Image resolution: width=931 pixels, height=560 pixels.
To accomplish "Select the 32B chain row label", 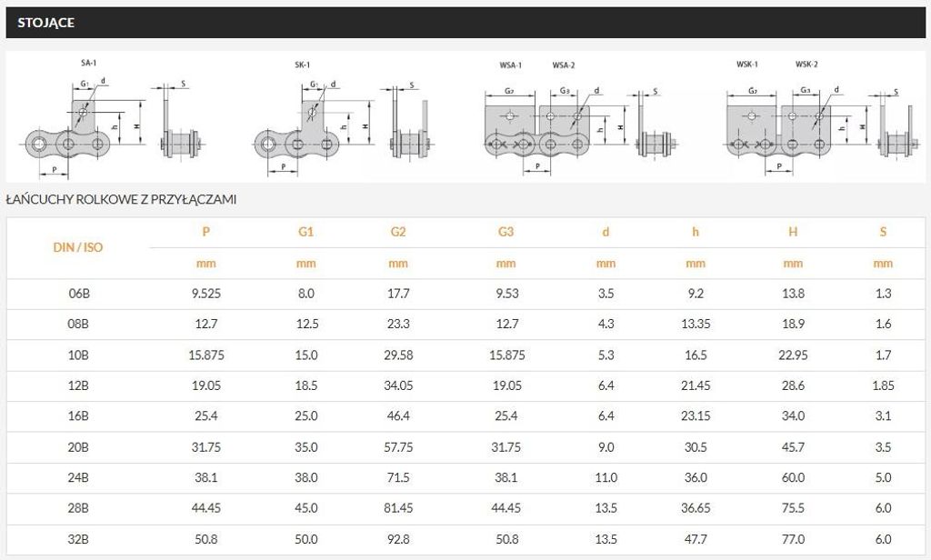I will [78, 539].
